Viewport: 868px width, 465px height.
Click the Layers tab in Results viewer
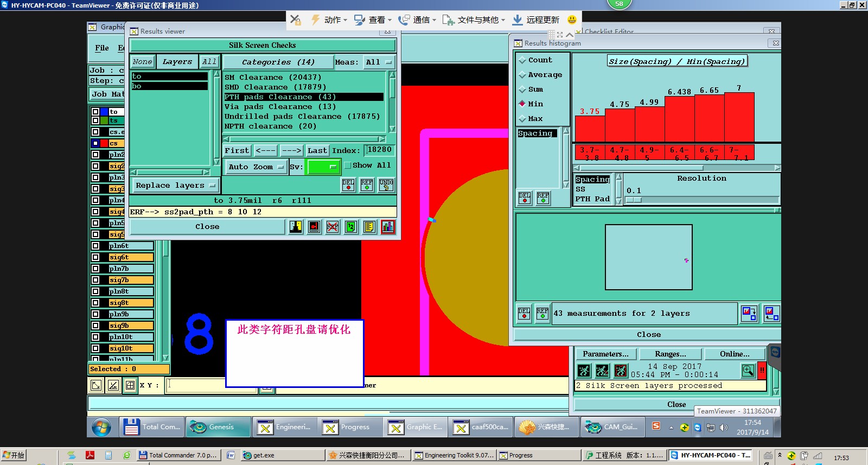click(177, 62)
